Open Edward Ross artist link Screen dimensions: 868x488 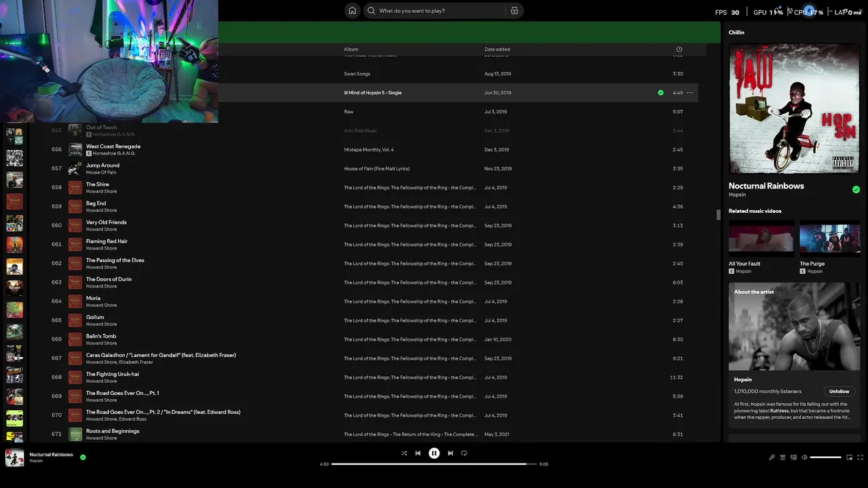(132, 419)
